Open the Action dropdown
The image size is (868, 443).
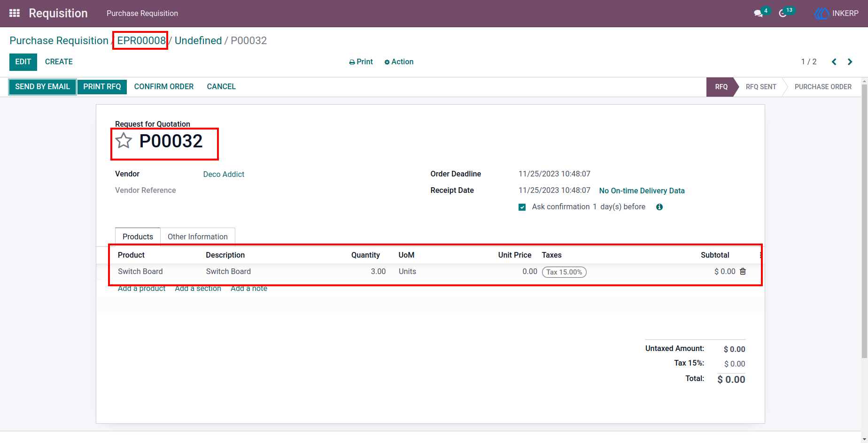(x=399, y=62)
